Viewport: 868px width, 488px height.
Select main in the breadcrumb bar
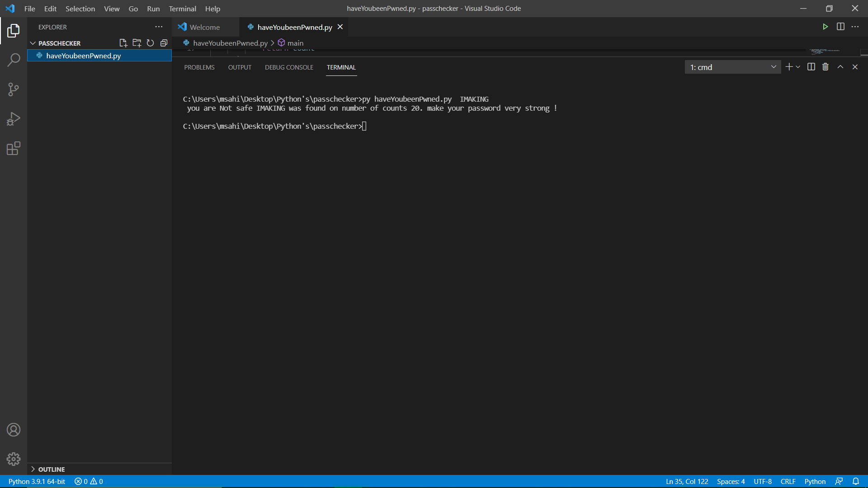295,43
